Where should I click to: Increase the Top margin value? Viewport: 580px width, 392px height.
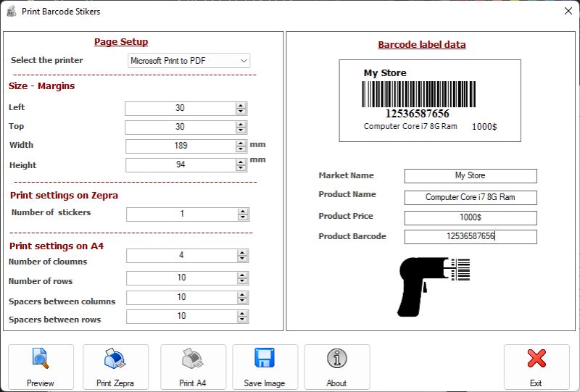tap(241, 124)
